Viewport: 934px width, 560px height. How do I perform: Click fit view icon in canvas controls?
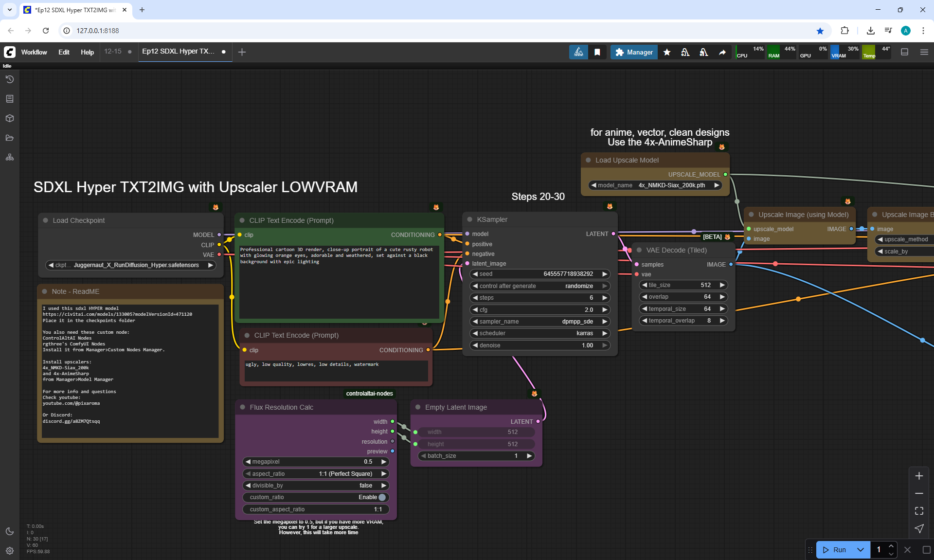919,511
